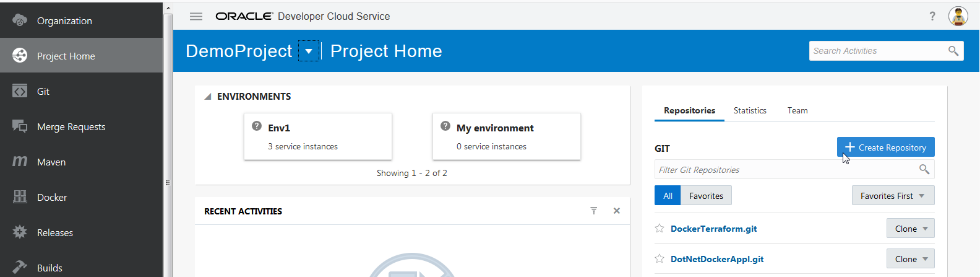Open the DemoProject switcher dropdown
The image size is (980, 277).
[x=309, y=51]
